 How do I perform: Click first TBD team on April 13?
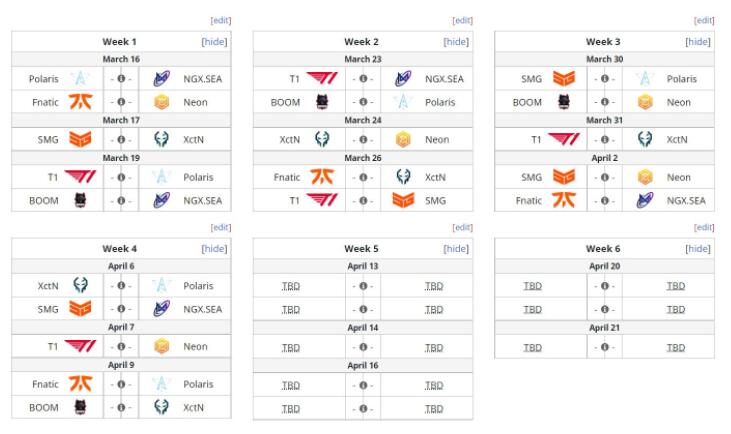pos(291,286)
